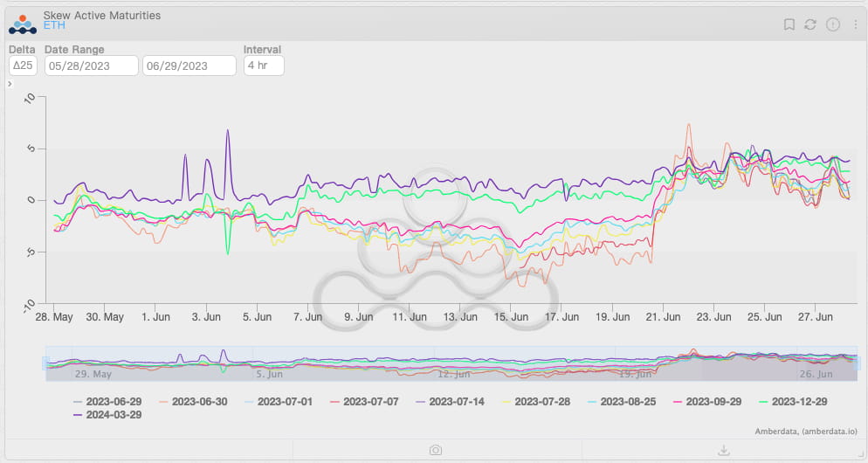
Task: Click the Amberdata logo icon
Action: [23, 24]
